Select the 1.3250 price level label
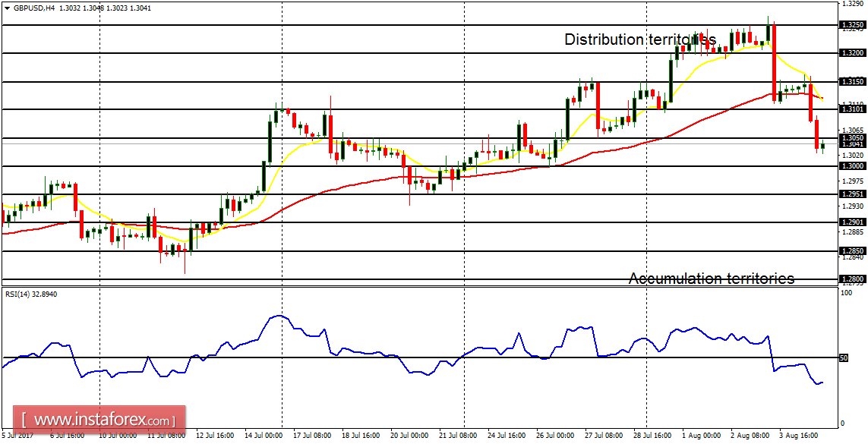Image resolution: width=868 pixels, height=444 pixels. pyautogui.click(x=853, y=25)
